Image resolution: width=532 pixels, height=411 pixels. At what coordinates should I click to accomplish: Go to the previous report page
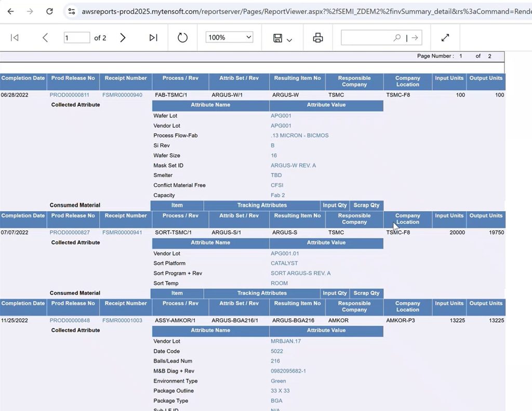pos(45,37)
